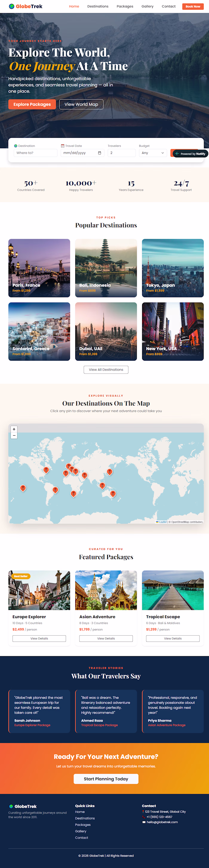Screen dimensions: 209x868
Task: Click the footer Gallery quick link
Action: point(81,831)
